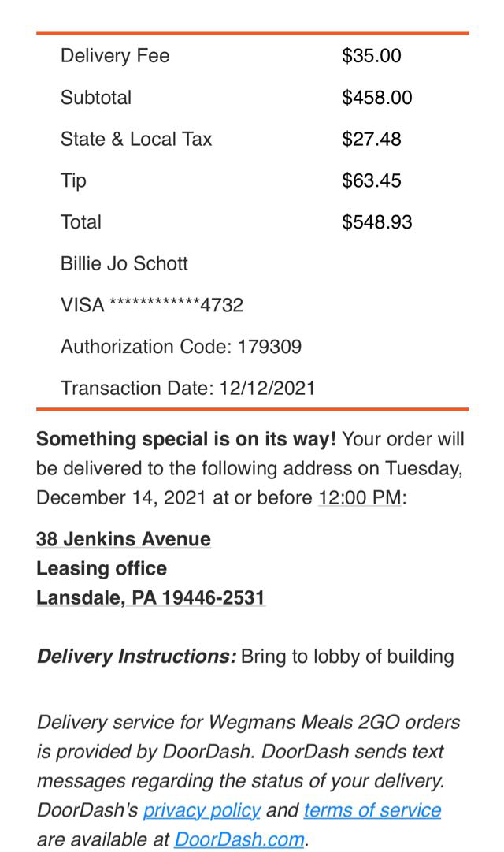Click the Delivery Fee amount $35.00
Screen dimensions: 504x852
[371, 56]
